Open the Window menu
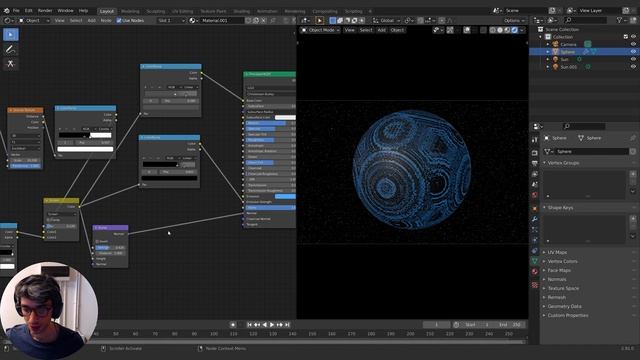This screenshot has height=360, width=640. [x=65, y=11]
